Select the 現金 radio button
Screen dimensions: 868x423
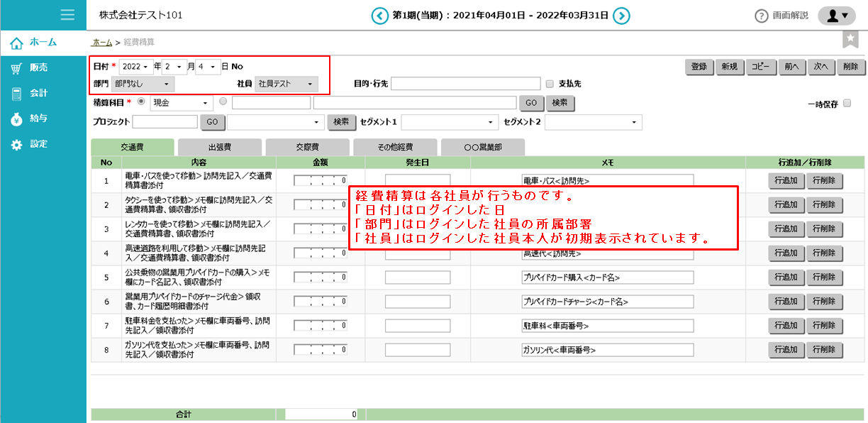pyautogui.click(x=141, y=102)
